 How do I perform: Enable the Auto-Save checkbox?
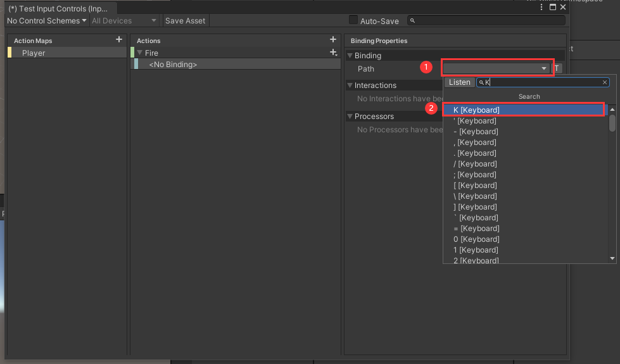[353, 20]
